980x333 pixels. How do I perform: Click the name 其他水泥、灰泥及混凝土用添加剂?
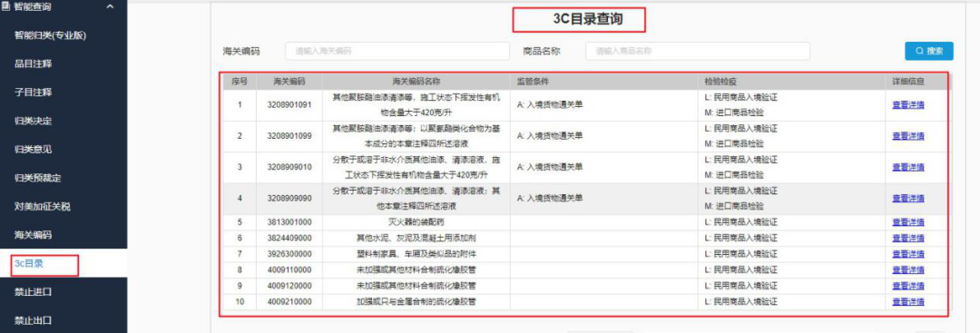coord(416,239)
